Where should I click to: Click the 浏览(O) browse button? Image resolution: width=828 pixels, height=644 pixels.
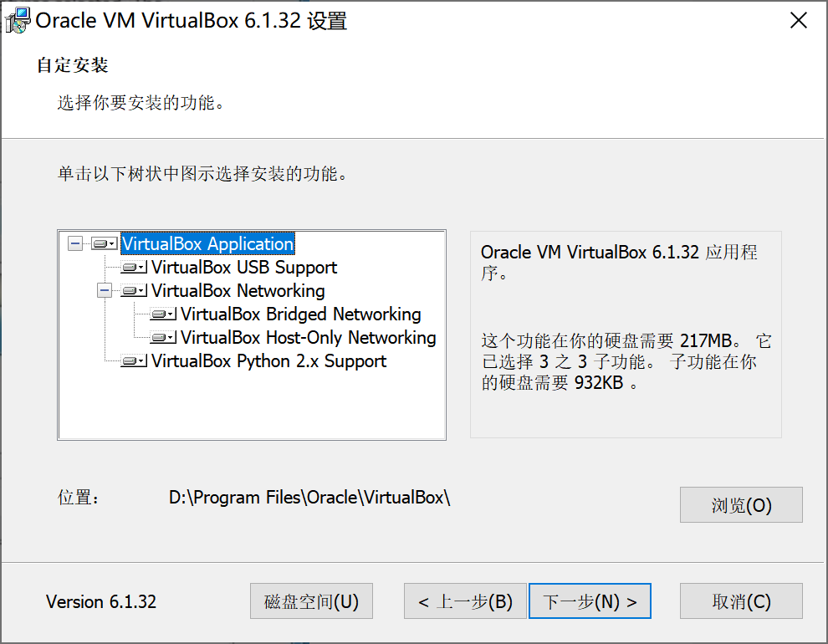(741, 504)
